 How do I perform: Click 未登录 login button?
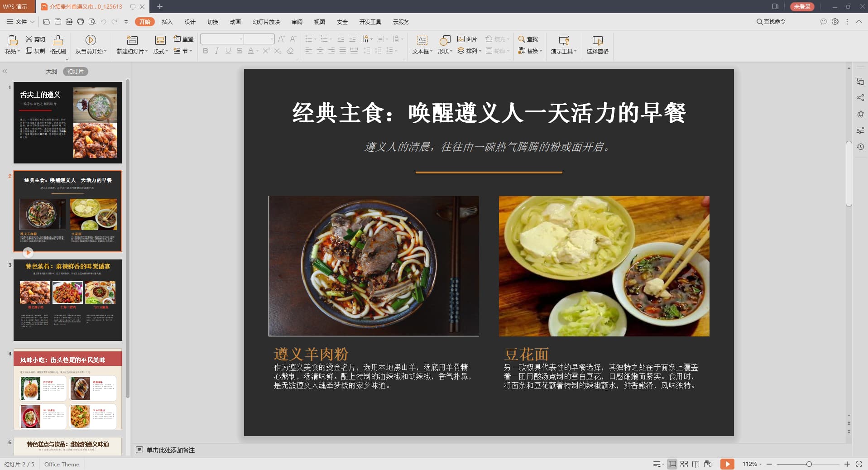802,6
